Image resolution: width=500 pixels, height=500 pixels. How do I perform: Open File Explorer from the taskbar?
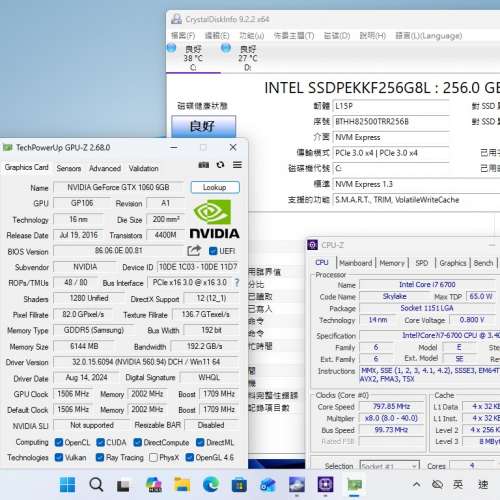click(x=182, y=484)
